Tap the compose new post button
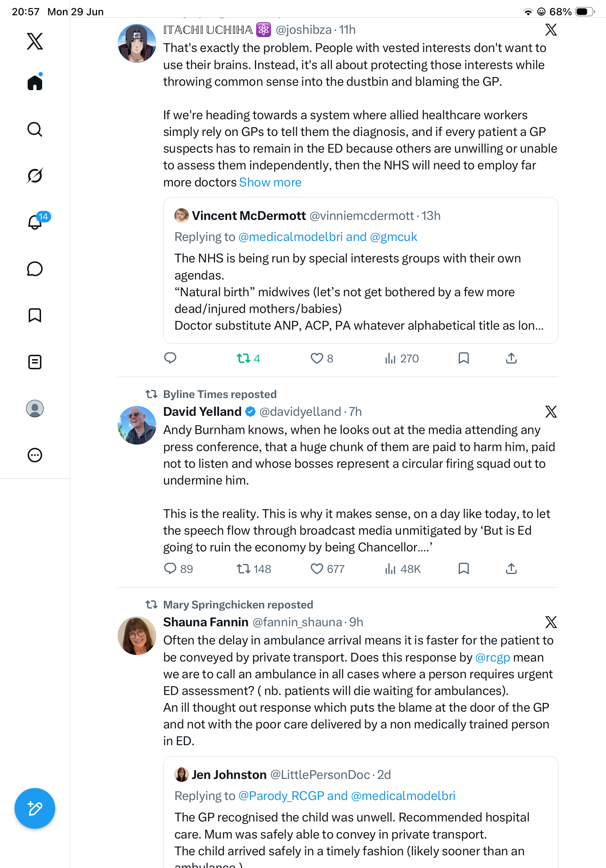 35,808
